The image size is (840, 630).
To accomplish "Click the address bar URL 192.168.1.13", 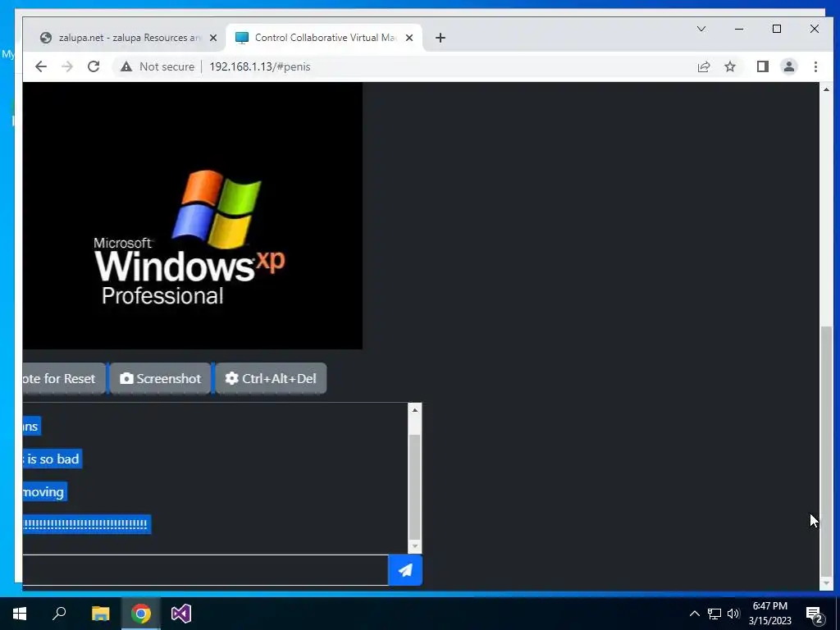I will pyautogui.click(x=260, y=66).
